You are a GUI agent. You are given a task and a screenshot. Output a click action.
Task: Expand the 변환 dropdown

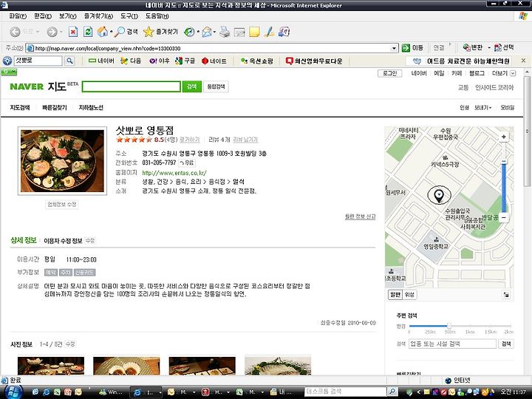[x=489, y=48]
